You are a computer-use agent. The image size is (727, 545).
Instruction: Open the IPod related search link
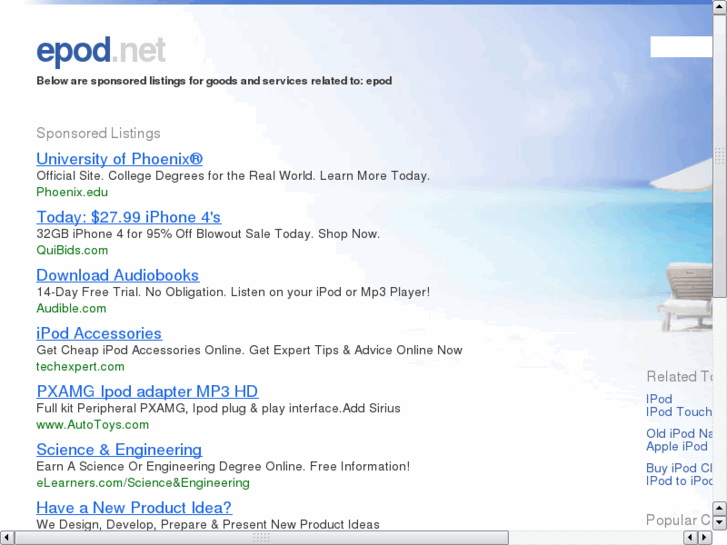pos(659,399)
